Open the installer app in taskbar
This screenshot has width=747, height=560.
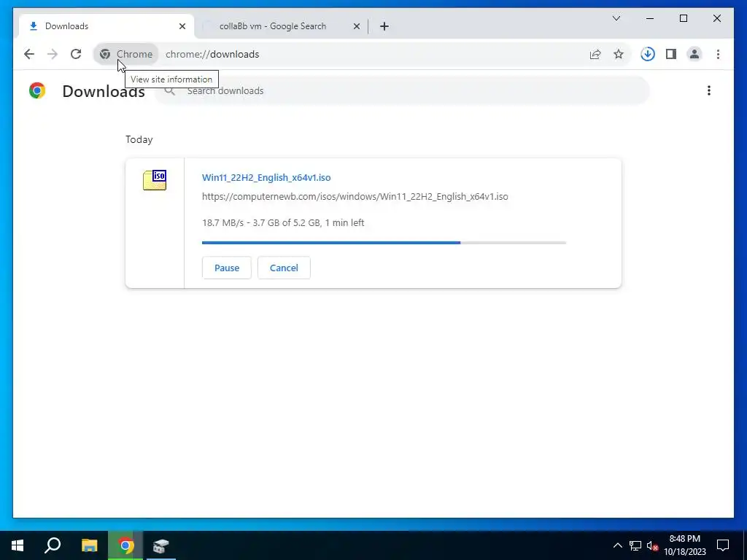(161, 545)
